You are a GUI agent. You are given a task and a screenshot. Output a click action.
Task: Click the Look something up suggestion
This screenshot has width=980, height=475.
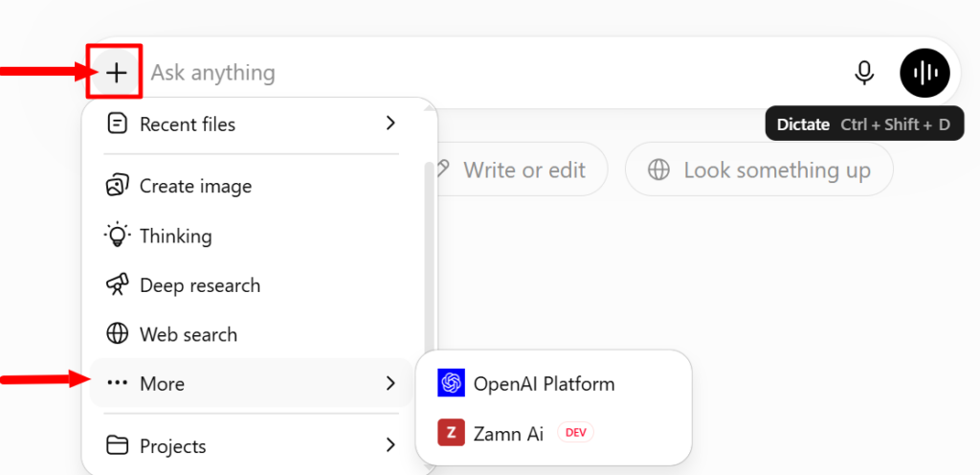pos(759,170)
